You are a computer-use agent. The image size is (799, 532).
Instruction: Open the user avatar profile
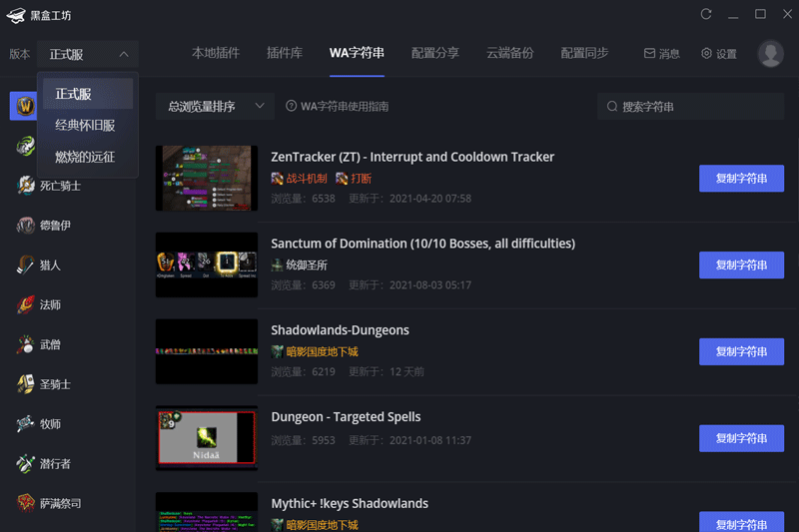(770, 54)
